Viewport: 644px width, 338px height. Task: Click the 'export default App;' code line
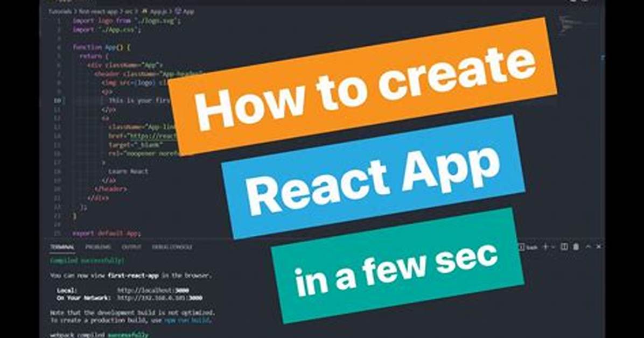click(107, 233)
